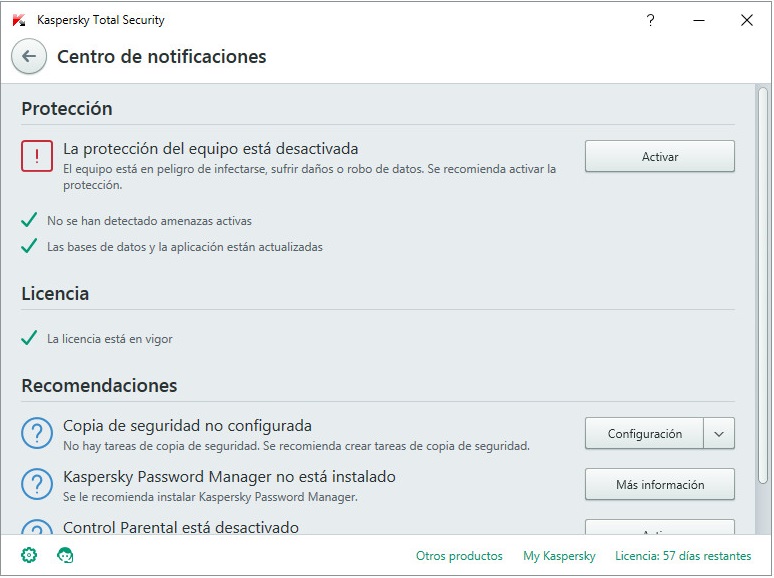
Task: Click the backup recommendation question icon
Action: pyautogui.click(x=37, y=433)
